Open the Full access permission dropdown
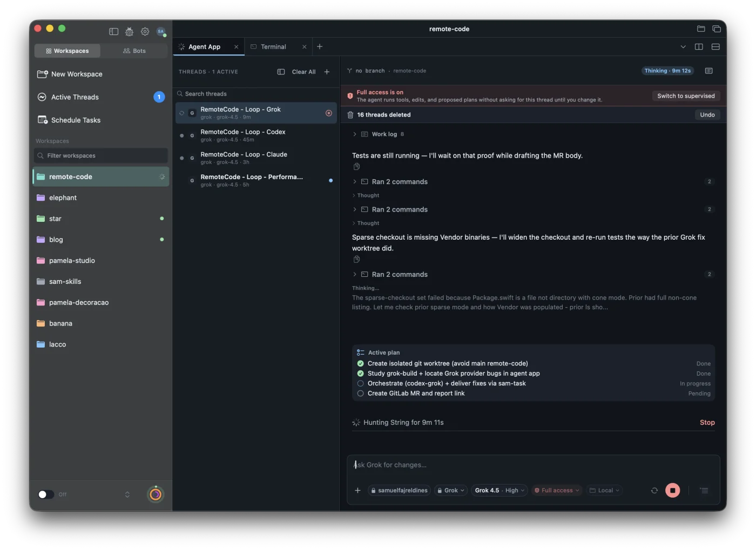 pyautogui.click(x=557, y=491)
